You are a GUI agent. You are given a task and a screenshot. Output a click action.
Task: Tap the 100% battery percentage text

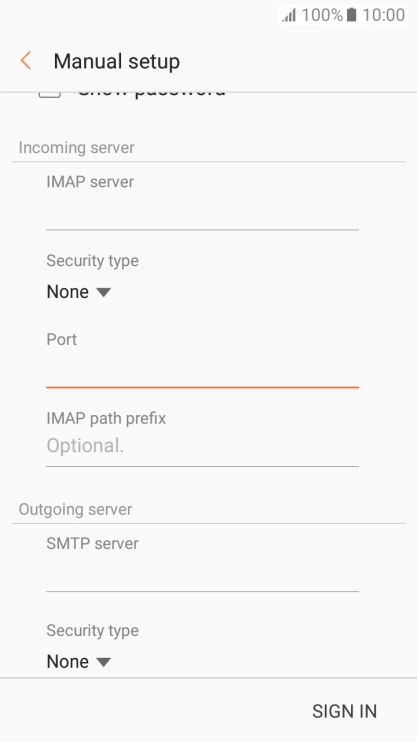pyautogui.click(x=322, y=15)
